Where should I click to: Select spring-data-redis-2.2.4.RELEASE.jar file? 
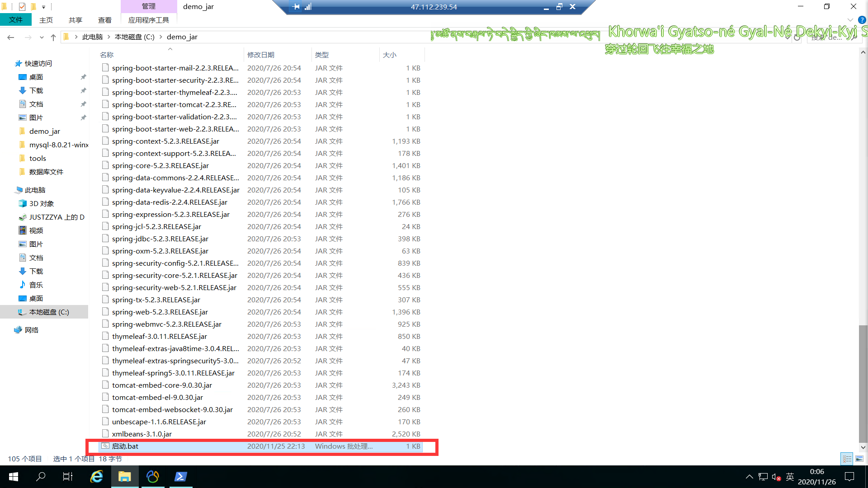click(170, 202)
